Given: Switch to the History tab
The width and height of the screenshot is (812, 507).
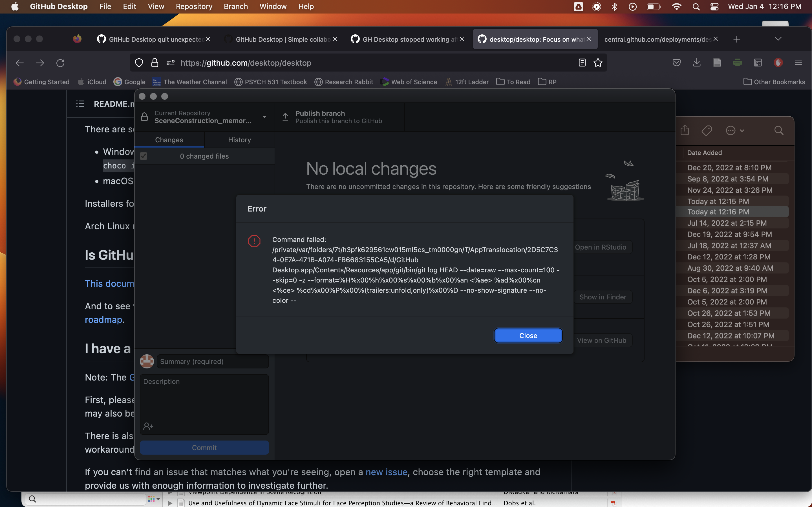Looking at the screenshot, I should click(x=239, y=139).
